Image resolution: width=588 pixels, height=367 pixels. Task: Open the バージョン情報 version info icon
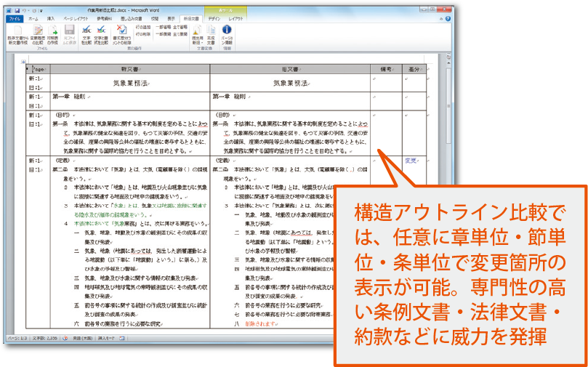click(226, 32)
